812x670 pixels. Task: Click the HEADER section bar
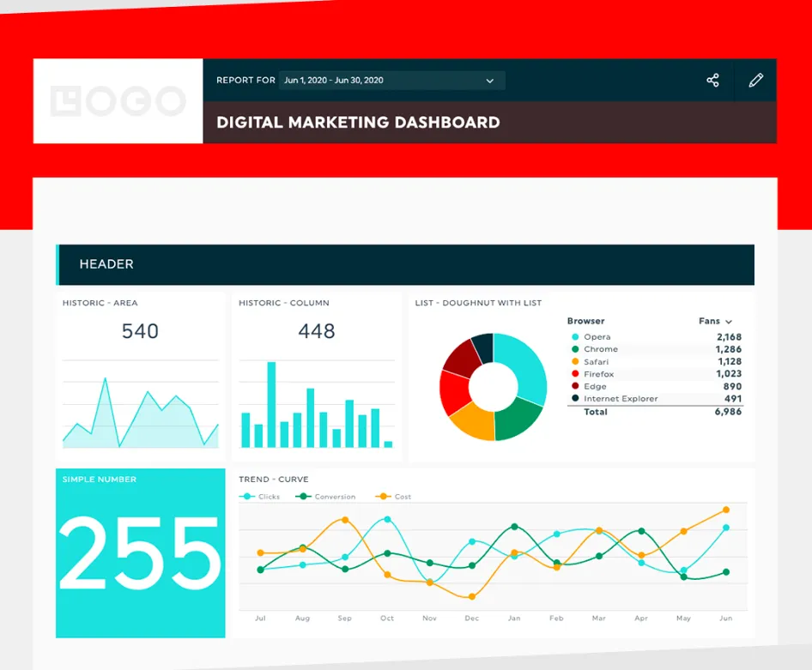point(405,264)
